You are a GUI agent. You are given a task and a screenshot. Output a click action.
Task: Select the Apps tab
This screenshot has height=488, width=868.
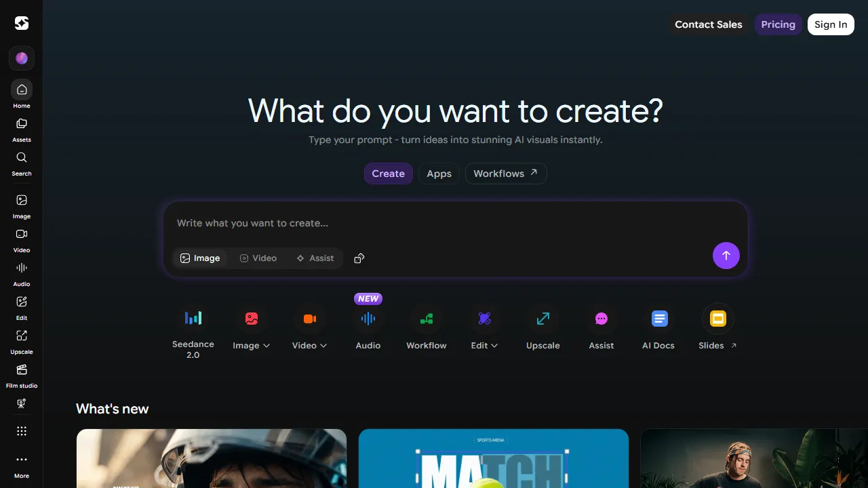439,174
